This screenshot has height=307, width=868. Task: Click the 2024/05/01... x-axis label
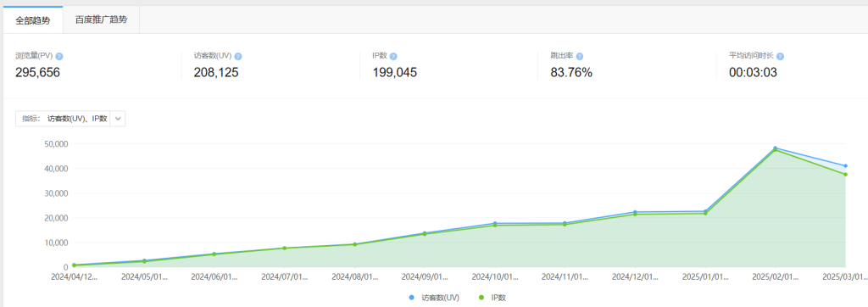(144, 276)
